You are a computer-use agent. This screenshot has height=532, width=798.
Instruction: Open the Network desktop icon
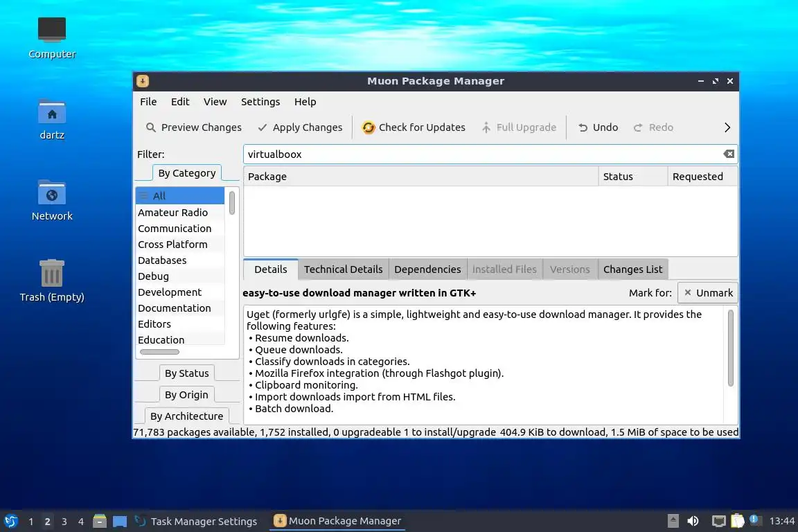click(x=52, y=200)
